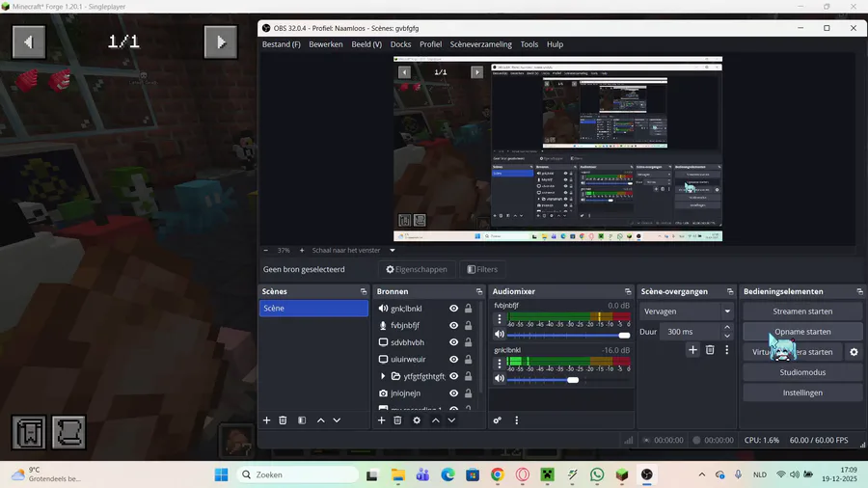Screen dimensions: 868x488
Task: Open the Beeld (V) menu
Action: coord(366,44)
